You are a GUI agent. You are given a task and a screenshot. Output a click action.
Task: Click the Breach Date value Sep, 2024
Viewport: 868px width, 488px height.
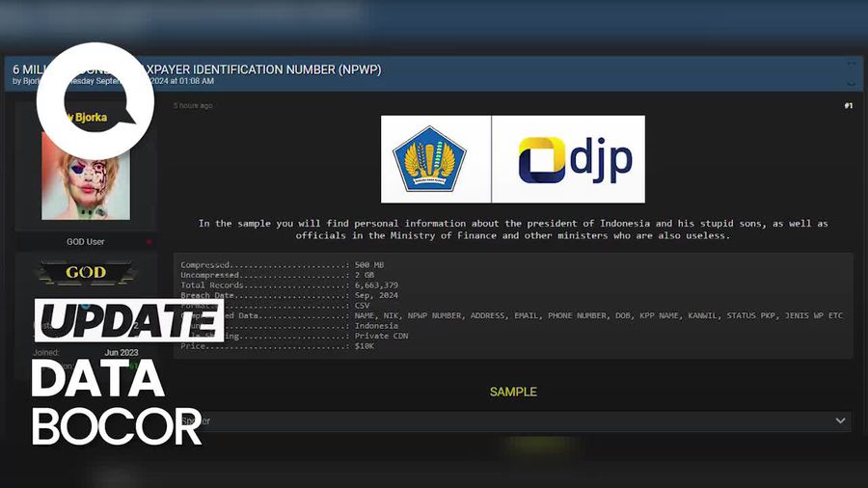click(x=376, y=295)
